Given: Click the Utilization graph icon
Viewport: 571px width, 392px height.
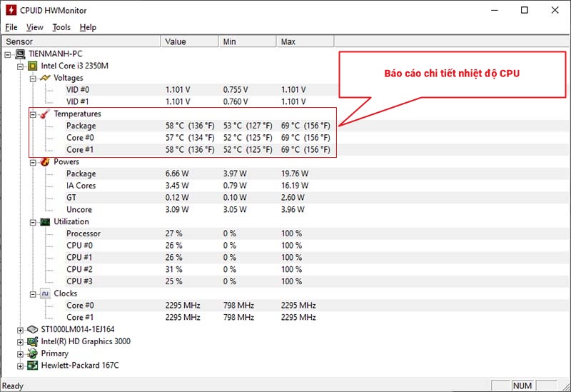Looking at the screenshot, I should pos(45,222).
